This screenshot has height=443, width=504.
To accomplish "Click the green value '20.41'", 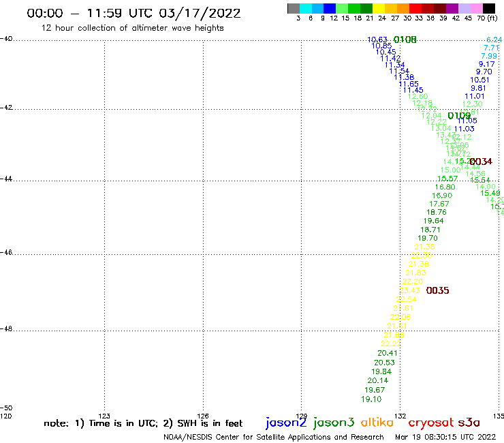I will (388, 353).
